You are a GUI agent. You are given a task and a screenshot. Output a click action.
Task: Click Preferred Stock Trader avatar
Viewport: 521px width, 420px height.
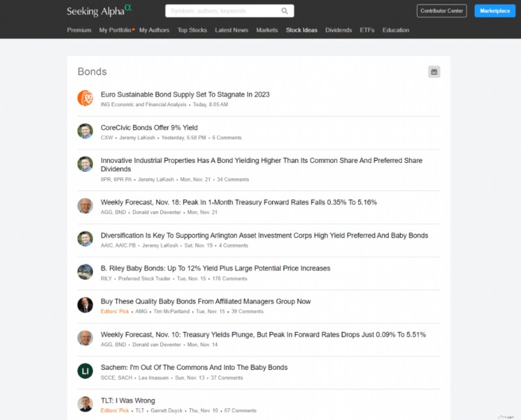point(85,272)
